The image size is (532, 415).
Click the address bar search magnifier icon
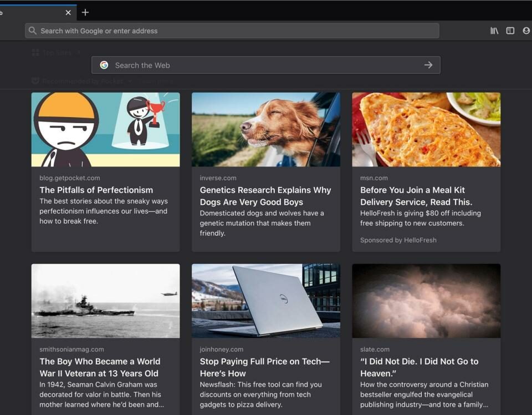(x=33, y=31)
